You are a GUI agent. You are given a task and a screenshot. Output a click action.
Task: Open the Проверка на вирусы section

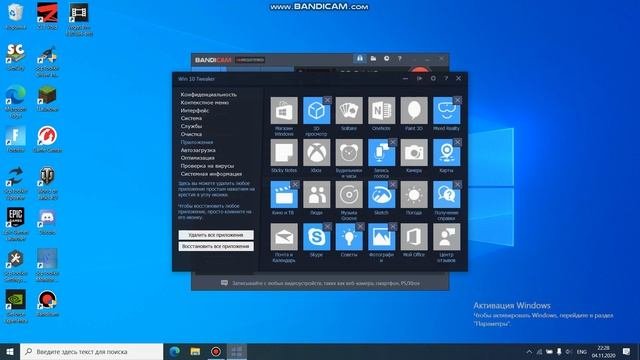(x=207, y=166)
